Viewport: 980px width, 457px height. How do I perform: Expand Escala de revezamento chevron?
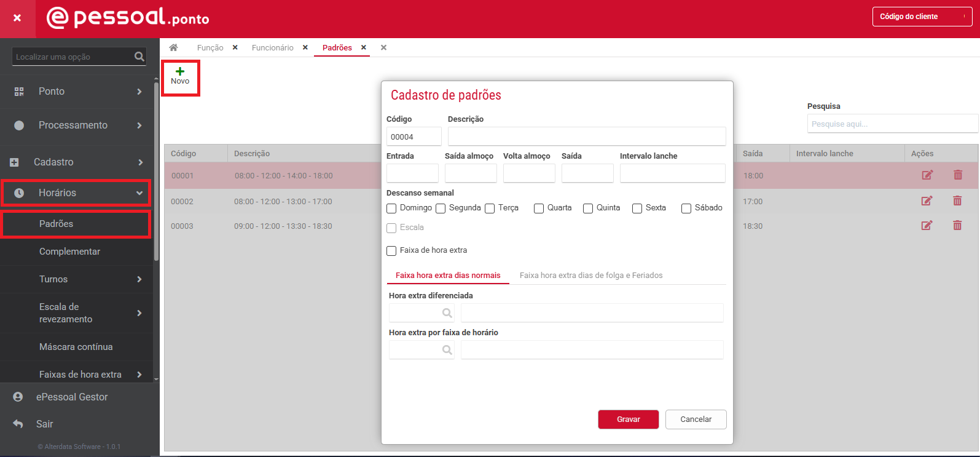click(139, 313)
